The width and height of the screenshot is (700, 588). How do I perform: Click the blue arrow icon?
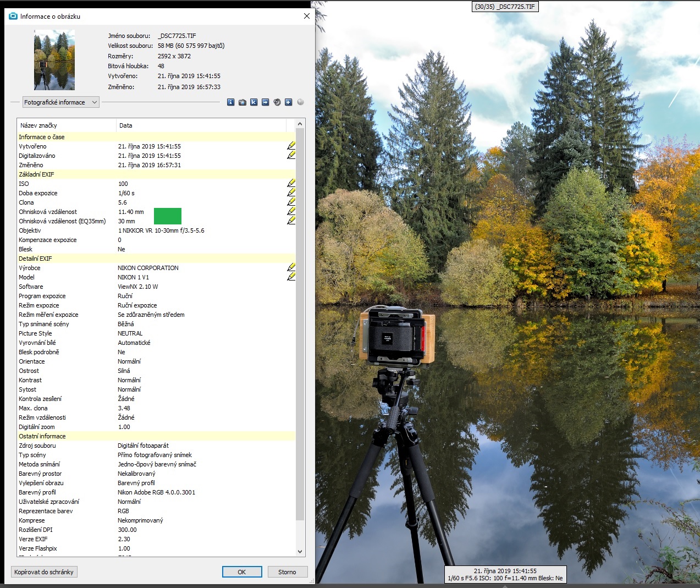[265, 102]
